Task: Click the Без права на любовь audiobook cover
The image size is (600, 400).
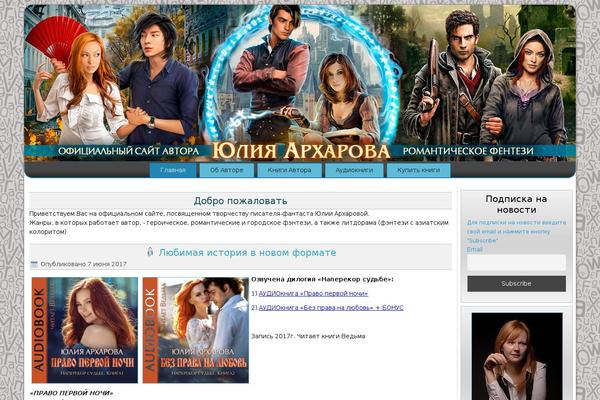Action: (196, 330)
